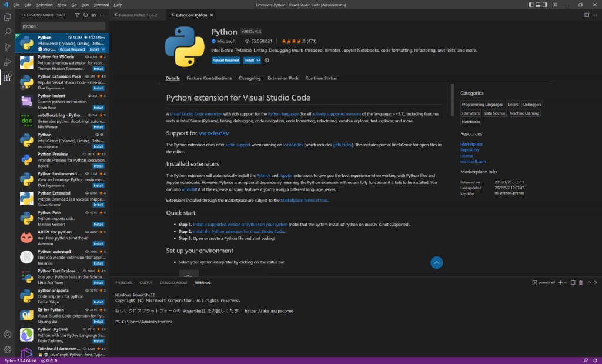
Task: Click the filter extensions funnel icon
Action: 78,15
